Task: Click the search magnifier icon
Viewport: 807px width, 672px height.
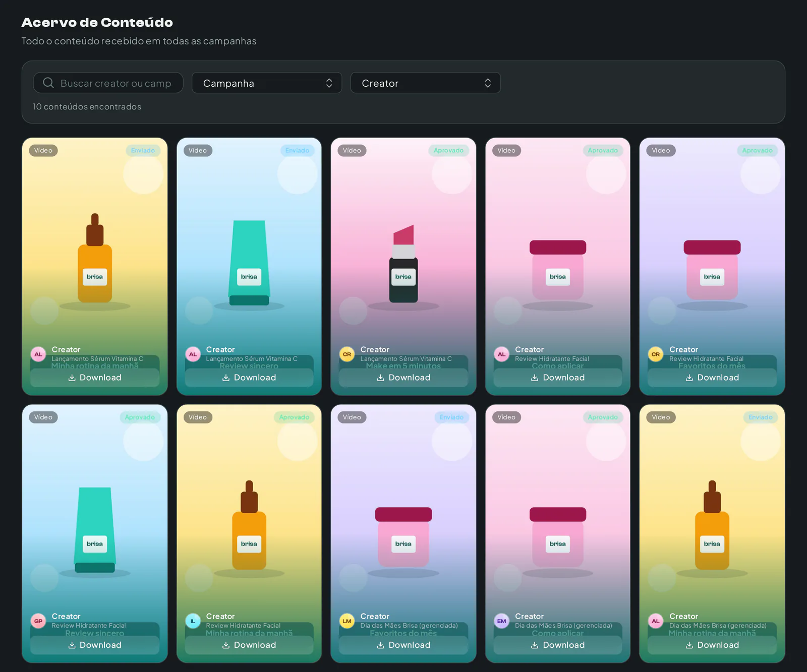Action: pos(48,83)
